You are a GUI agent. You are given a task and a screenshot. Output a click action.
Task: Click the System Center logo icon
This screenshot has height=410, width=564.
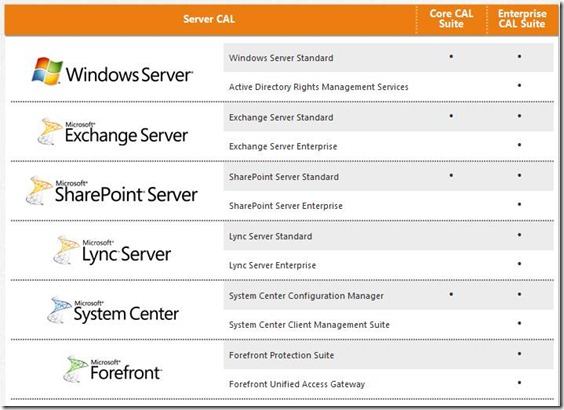[59, 310]
